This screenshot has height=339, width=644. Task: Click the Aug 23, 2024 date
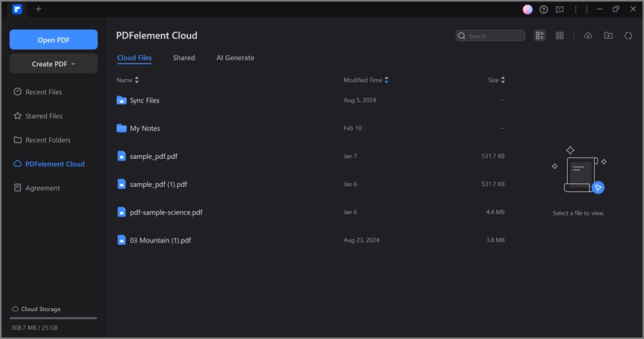[361, 240]
